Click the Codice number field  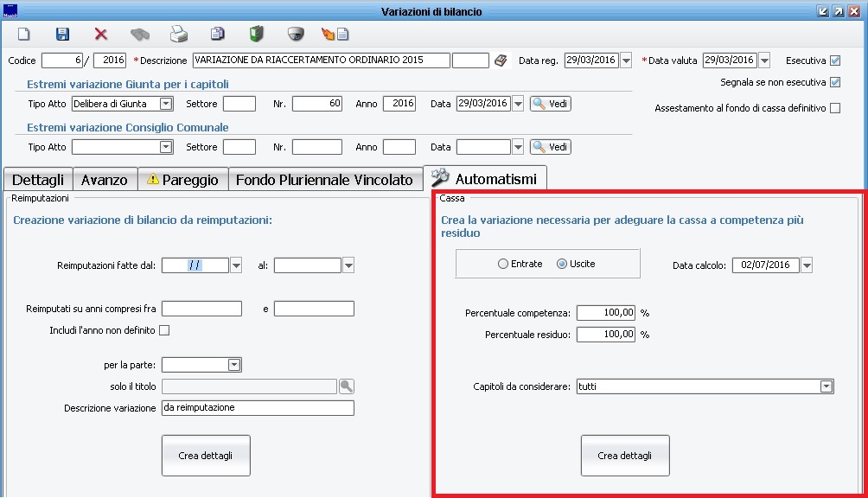point(62,61)
